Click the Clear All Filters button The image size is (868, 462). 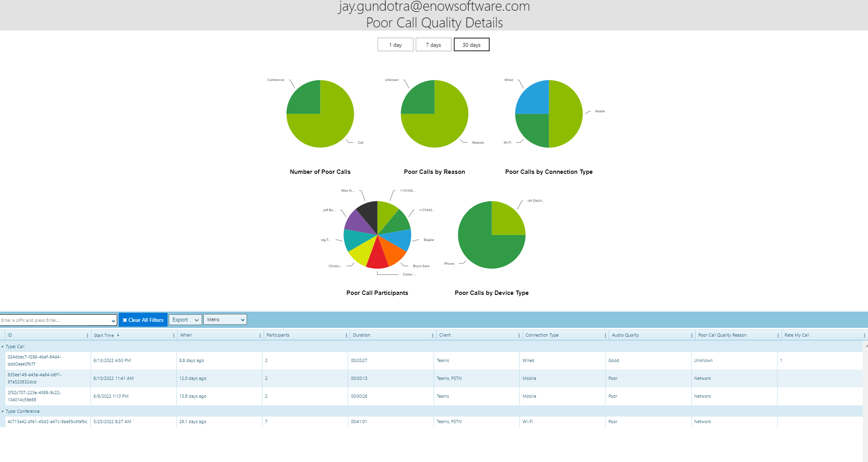pyautogui.click(x=143, y=320)
